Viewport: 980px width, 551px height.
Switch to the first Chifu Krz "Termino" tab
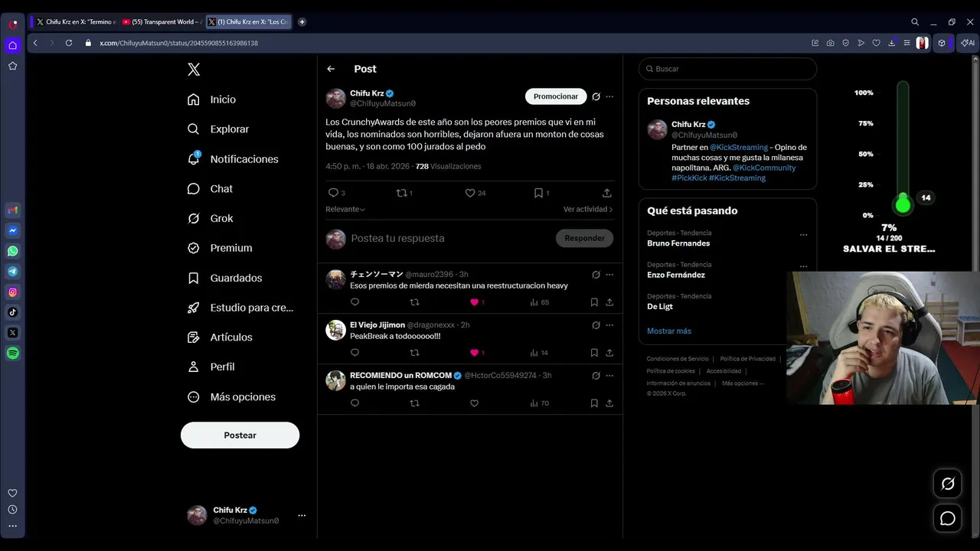coord(75,21)
